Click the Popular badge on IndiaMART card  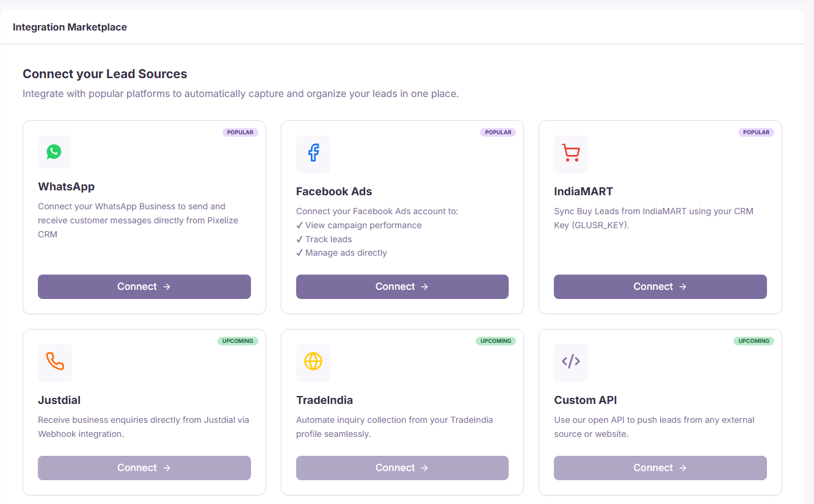[756, 132]
